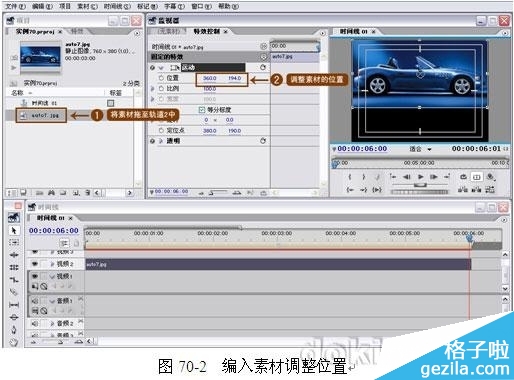This screenshot has width=514, height=380.
Task: Select the Slip tool
Action: [x=14, y=305]
